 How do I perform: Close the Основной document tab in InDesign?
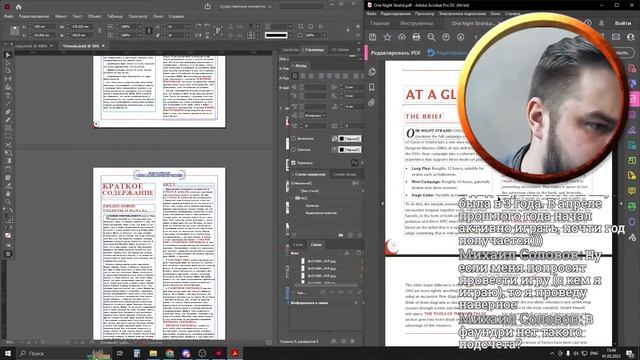(x=103, y=46)
